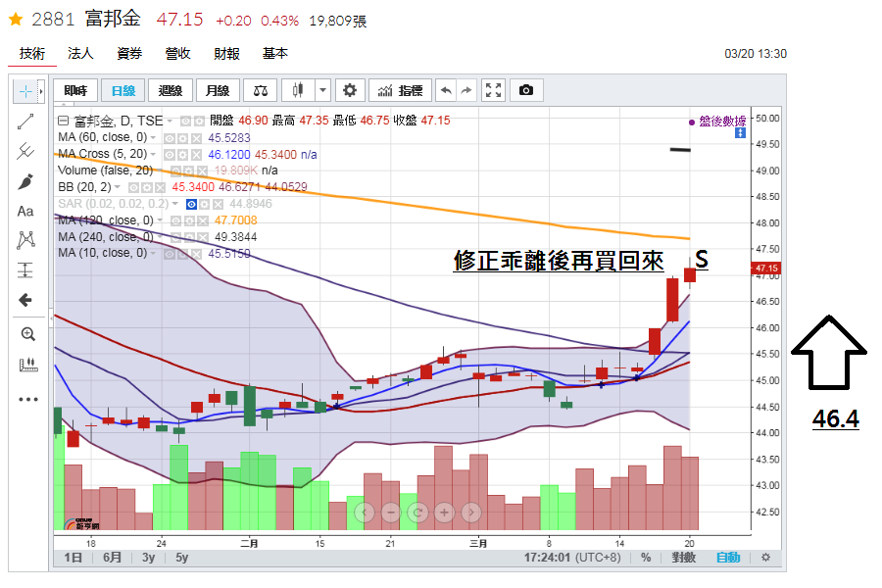The height and width of the screenshot is (588, 882).
Task: Take a chart snapshot with camera icon
Action: pos(526,90)
